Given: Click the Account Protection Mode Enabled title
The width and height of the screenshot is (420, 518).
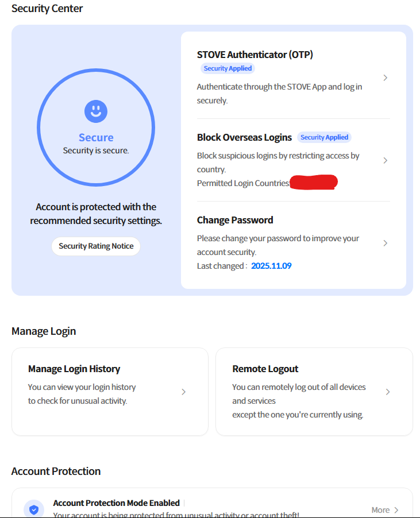Looking at the screenshot, I should pos(116,503).
